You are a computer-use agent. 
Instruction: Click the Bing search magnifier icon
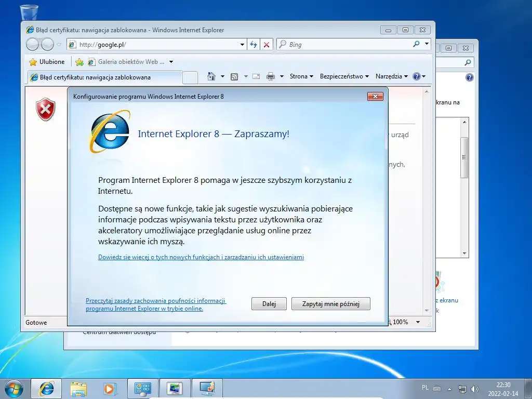pyautogui.click(x=416, y=44)
